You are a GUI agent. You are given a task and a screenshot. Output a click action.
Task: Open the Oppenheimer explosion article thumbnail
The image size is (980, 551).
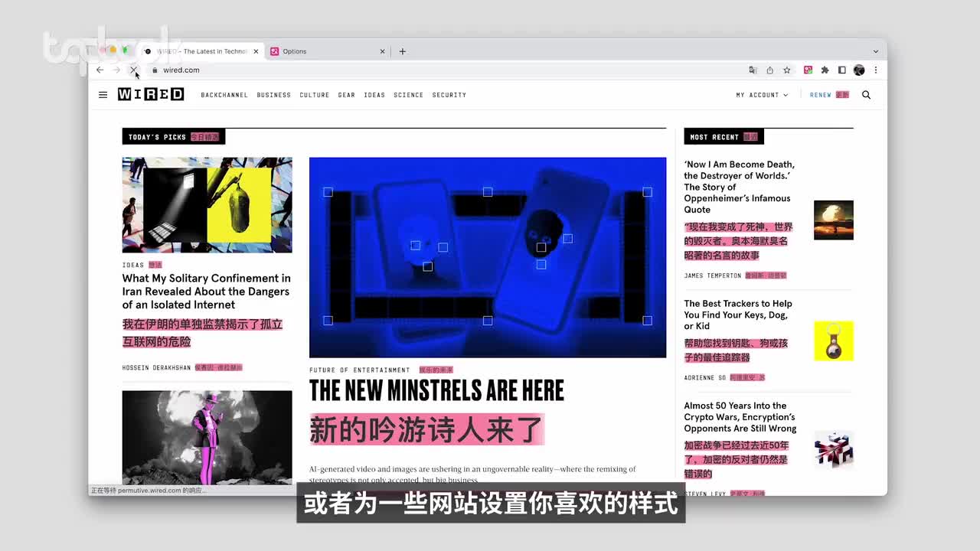tap(833, 220)
